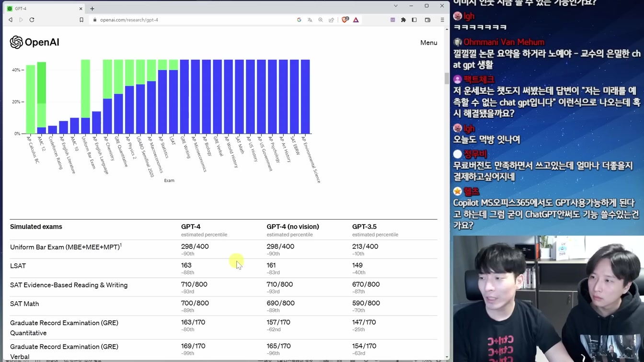Reload the page with the refresh icon
Image resolution: width=644 pixels, height=362 pixels.
(32, 20)
